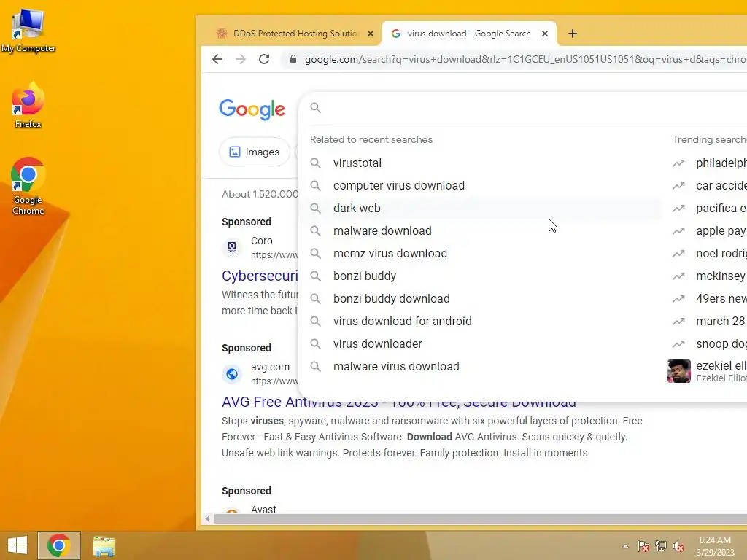Close the virus download Google Search tab
The image size is (747, 560).
point(545,34)
